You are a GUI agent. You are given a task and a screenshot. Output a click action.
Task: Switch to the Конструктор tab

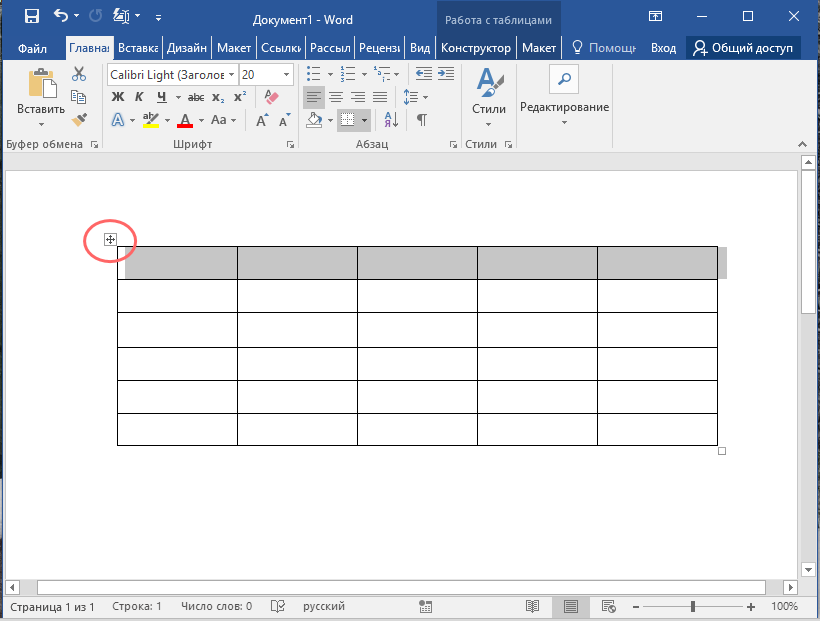[475, 48]
